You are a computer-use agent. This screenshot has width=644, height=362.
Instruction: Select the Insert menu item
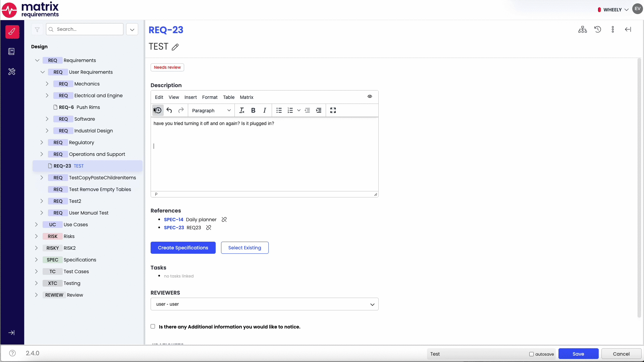coord(191,97)
